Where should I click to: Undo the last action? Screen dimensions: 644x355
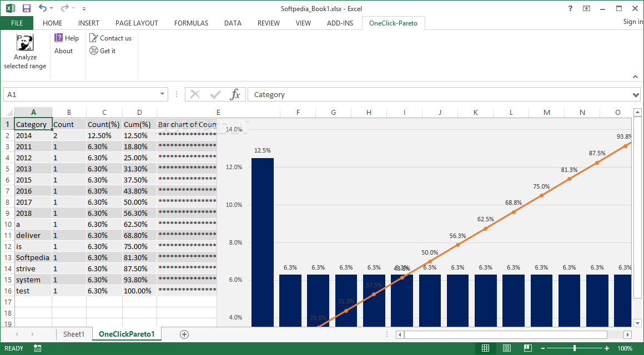[43, 8]
